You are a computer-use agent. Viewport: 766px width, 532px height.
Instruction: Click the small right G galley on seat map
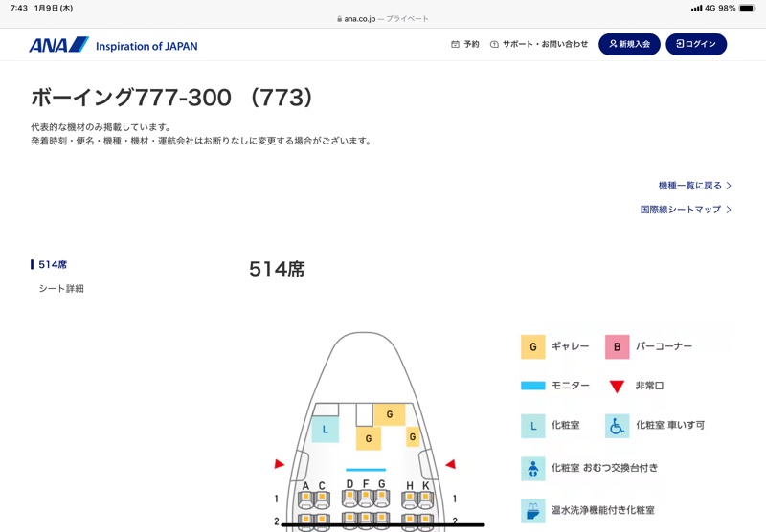click(413, 436)
